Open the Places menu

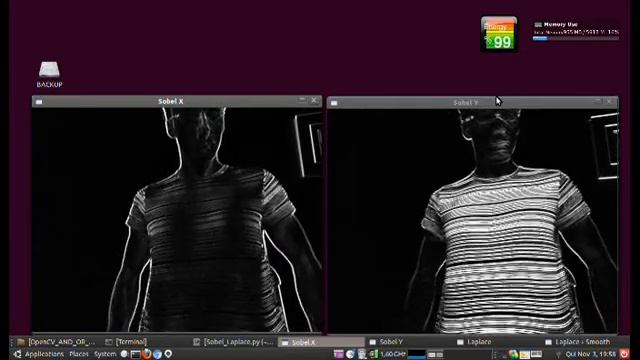click(x=79, y=354)
